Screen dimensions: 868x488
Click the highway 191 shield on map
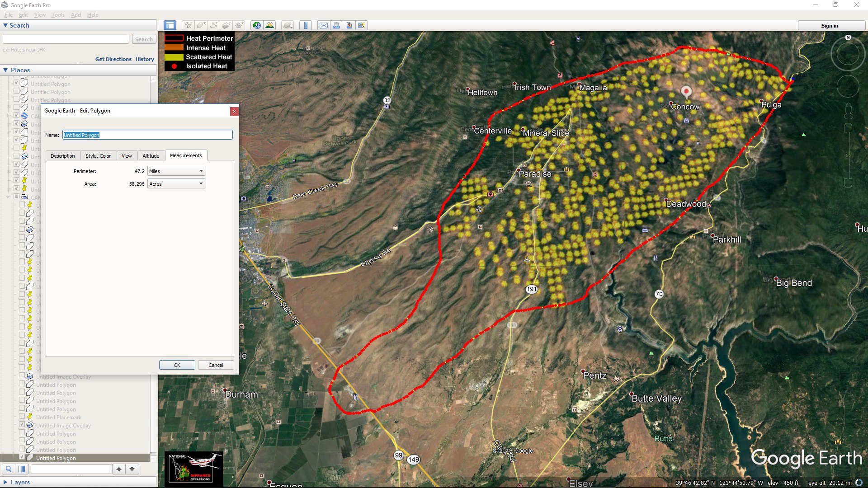[x=532, y=289]
